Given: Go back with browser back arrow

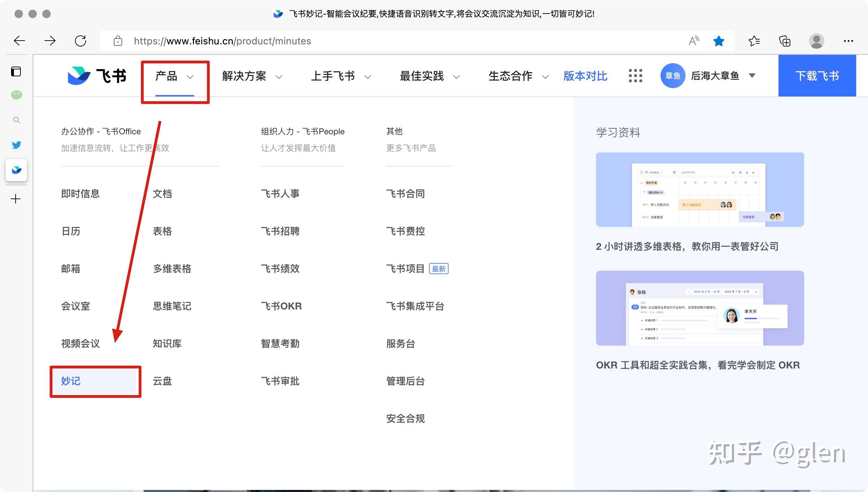Looking at the screenshot, I should (x=19, y=41).
